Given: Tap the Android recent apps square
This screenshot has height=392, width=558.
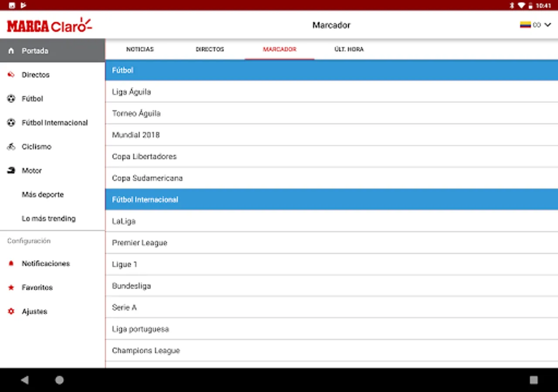Looking at the screenshot, I should [x=534, y=380].
